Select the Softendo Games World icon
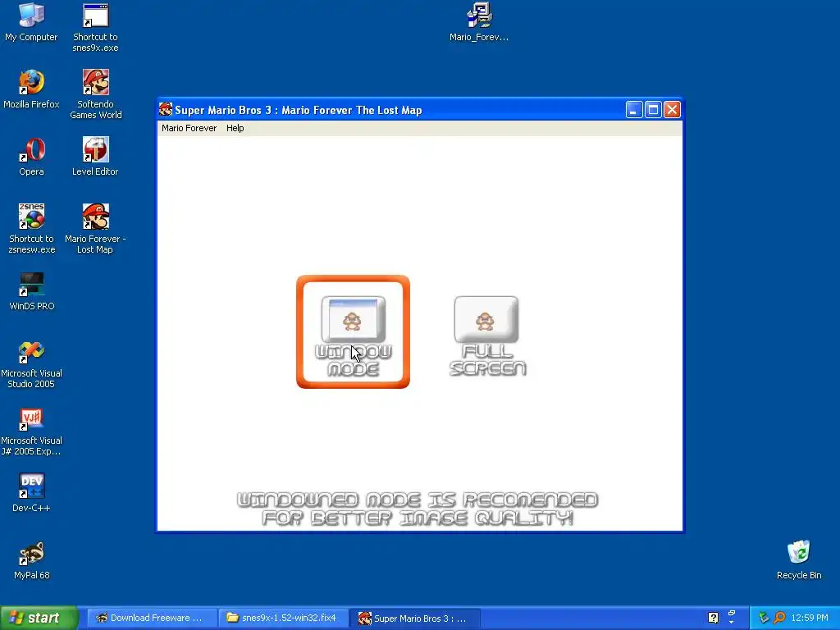840x630 pixels. tap(95, 95)
